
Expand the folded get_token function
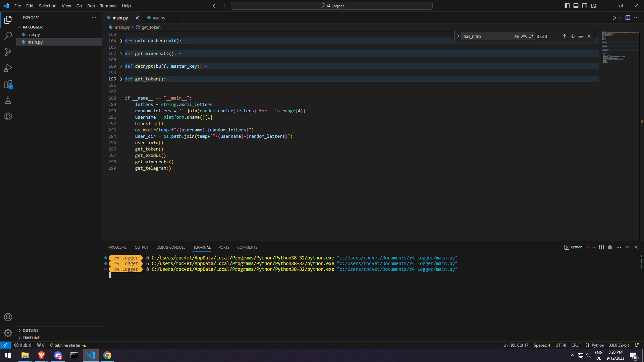click(121, 79)
